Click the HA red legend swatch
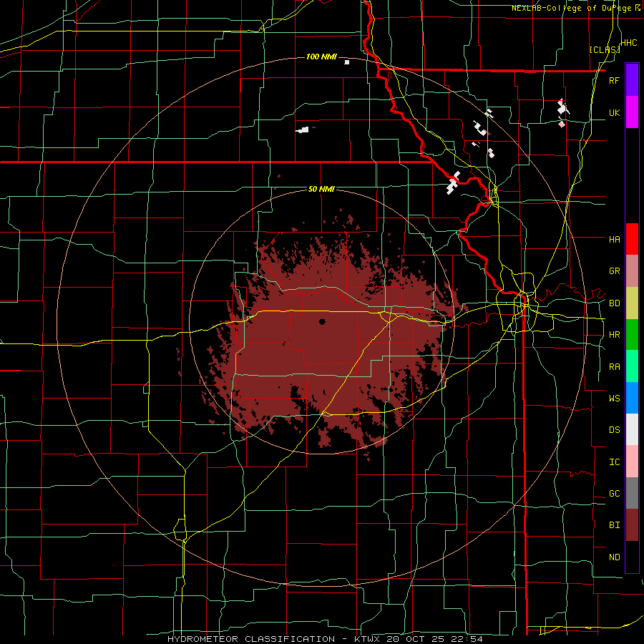 click(632, 239)
